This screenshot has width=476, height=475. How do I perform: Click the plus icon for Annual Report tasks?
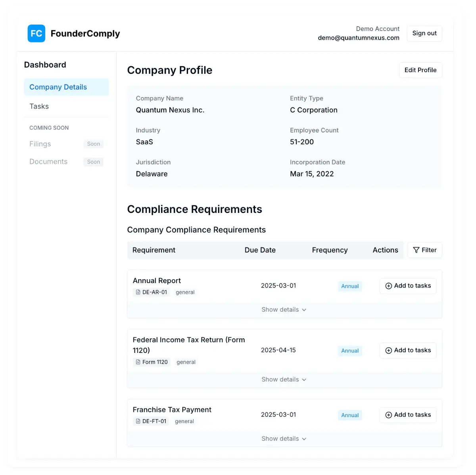click(x=388, y=286)
